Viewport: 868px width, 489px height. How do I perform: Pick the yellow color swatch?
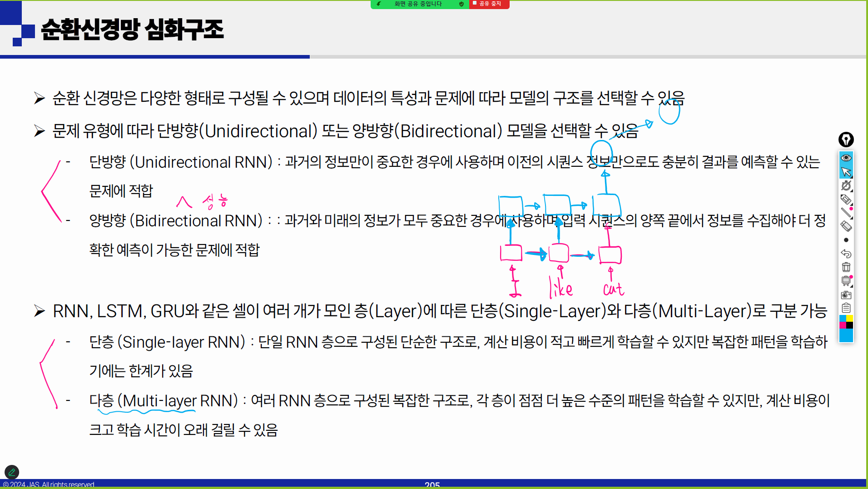pos(849,319)
